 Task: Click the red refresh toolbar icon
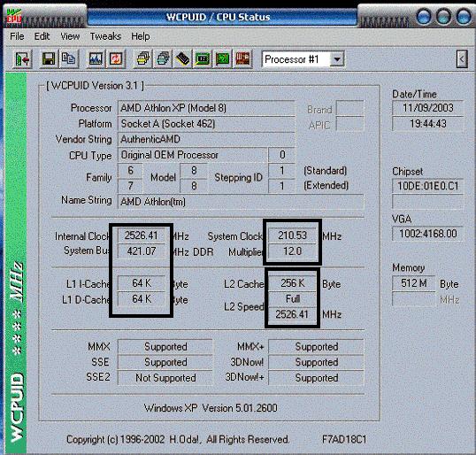(x=116, y=59)
